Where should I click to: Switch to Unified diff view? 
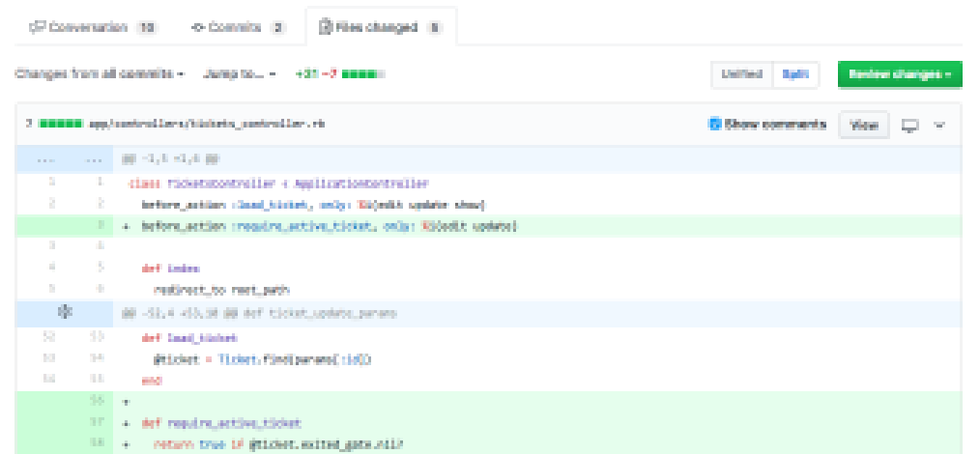tap(742, 74)
